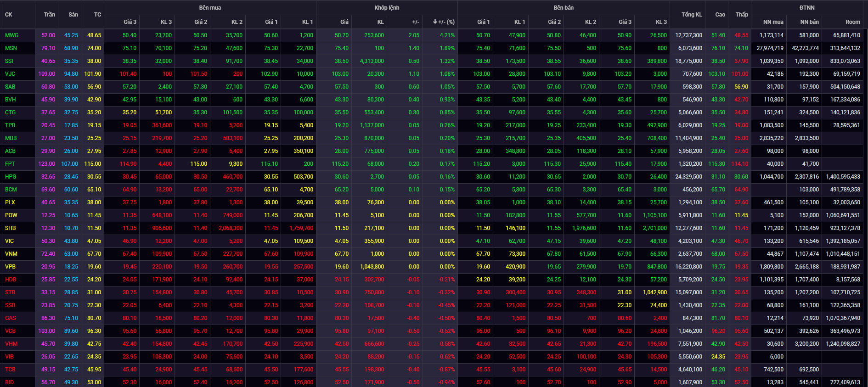Click the KL header under Khớp lệnh
This screenshot has height=387, width=868.
pos(381,22)
